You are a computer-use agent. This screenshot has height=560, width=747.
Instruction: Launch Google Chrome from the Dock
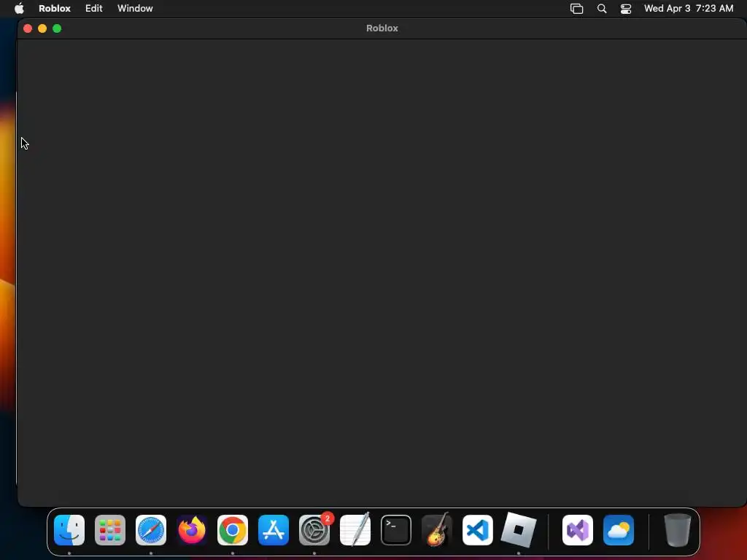pyautogui.click(x=233, y=530)
